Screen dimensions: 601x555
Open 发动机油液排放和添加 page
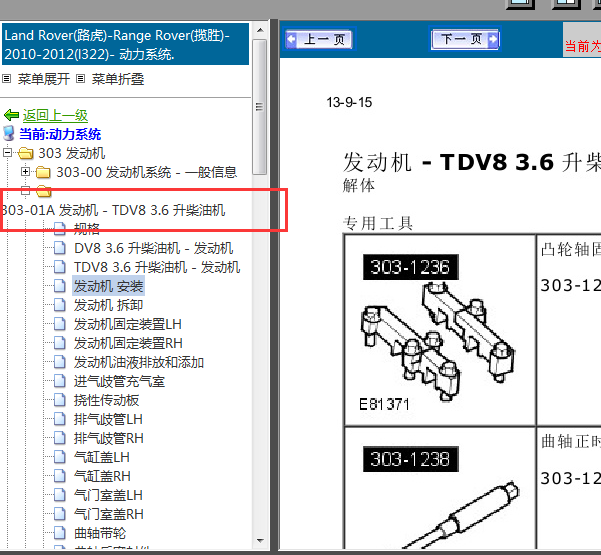tap(139, 362)
